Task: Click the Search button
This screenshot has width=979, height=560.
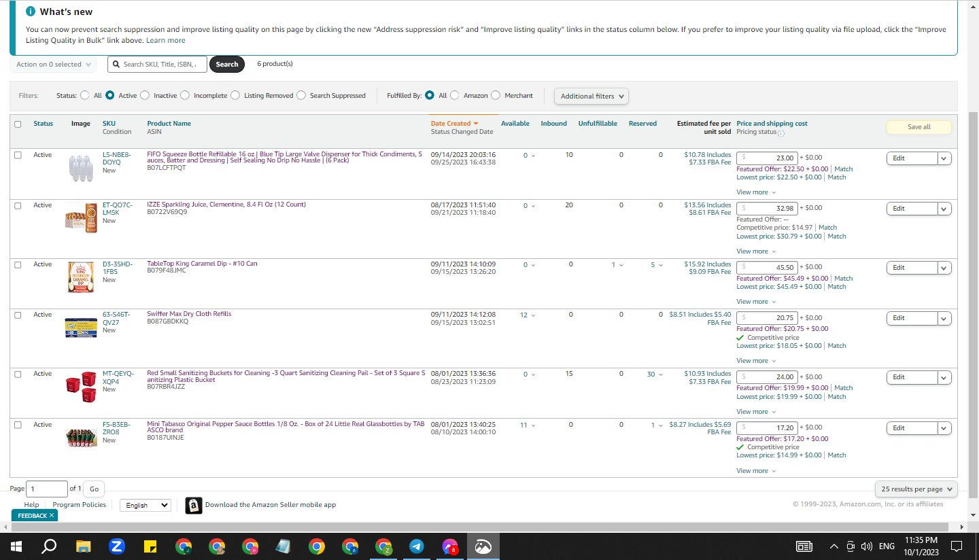Action: (227, 65)
